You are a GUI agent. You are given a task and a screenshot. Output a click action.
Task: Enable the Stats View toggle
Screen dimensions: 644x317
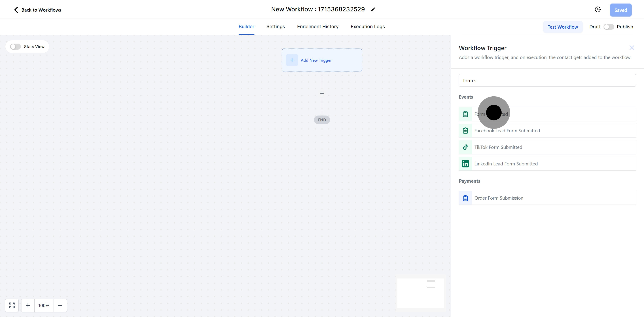pos(15,46)
